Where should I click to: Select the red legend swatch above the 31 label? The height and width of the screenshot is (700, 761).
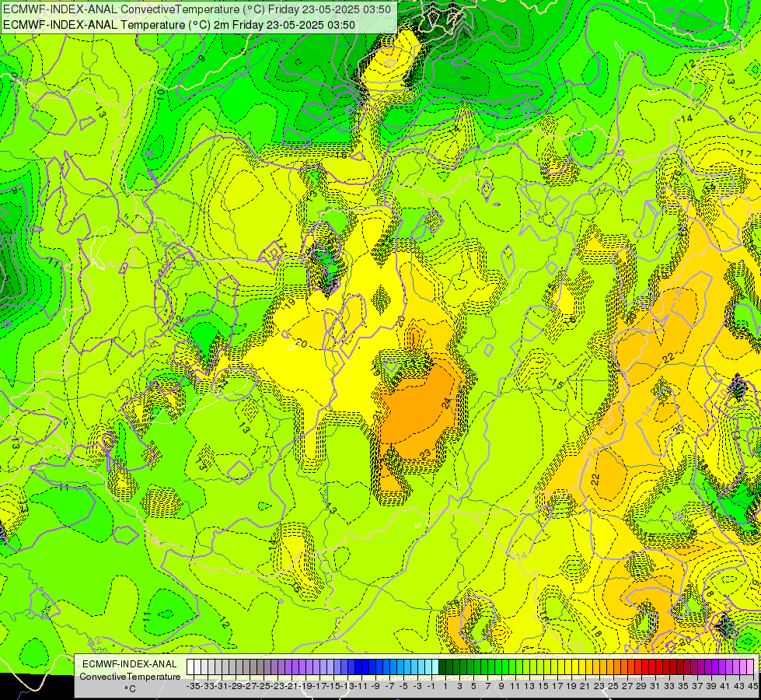coord(652,667)
